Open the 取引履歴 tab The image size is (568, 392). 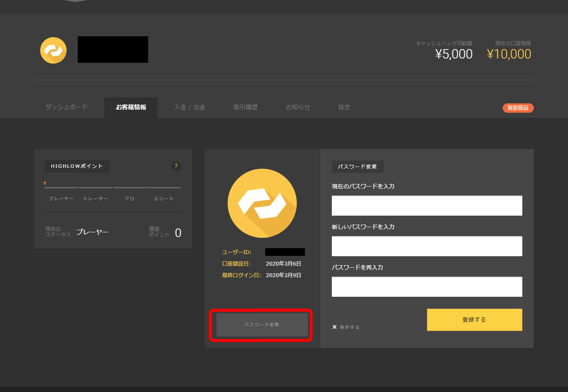pos(246,107)
